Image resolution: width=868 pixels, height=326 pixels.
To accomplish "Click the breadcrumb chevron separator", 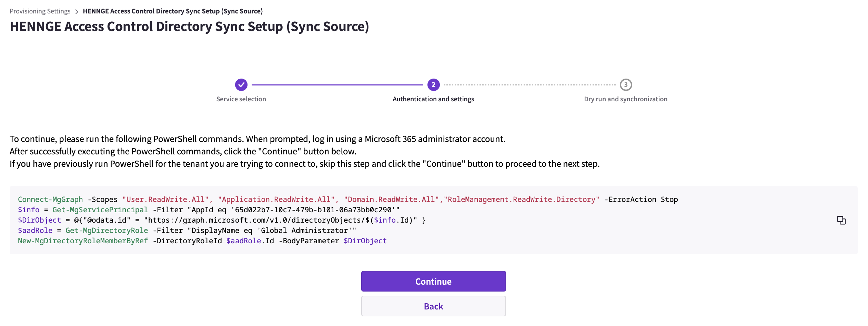I will coord(77,11).
